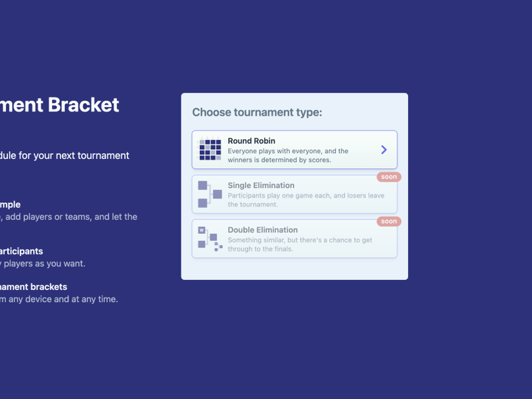The width and height of the screenshot is (532, 399).
Task: Select the Double Elimination tournament type
Action: 295,239
